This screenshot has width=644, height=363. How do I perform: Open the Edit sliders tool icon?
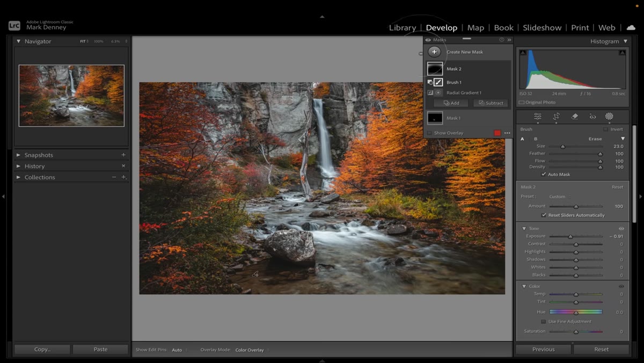pyautogui.click(x=537, y=117)
